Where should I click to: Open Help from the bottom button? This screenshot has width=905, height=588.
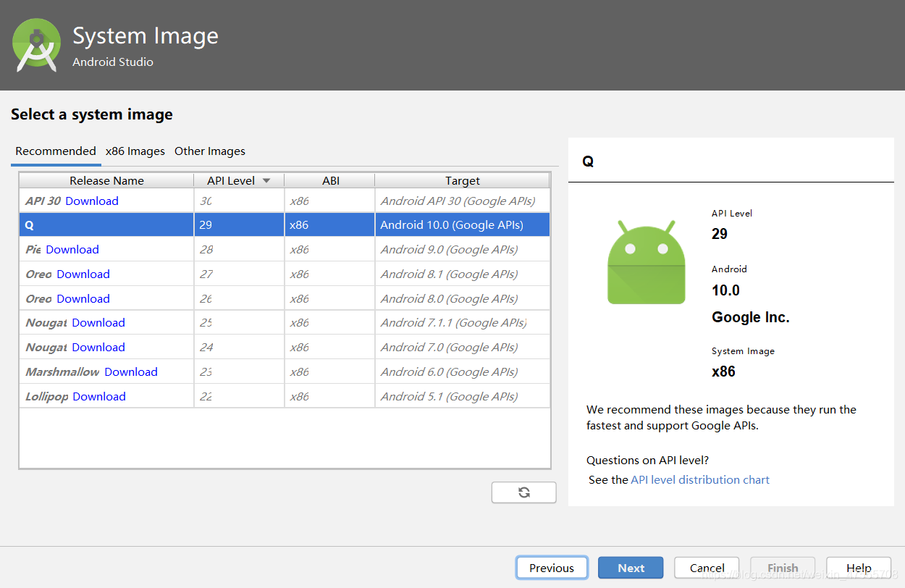[859, 568]
